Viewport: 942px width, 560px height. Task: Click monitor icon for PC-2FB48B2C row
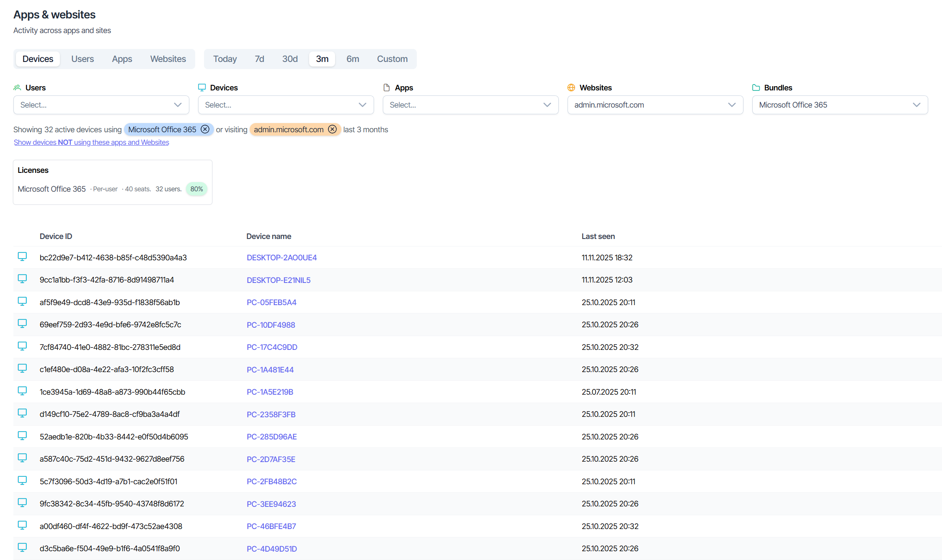(22, 480)
